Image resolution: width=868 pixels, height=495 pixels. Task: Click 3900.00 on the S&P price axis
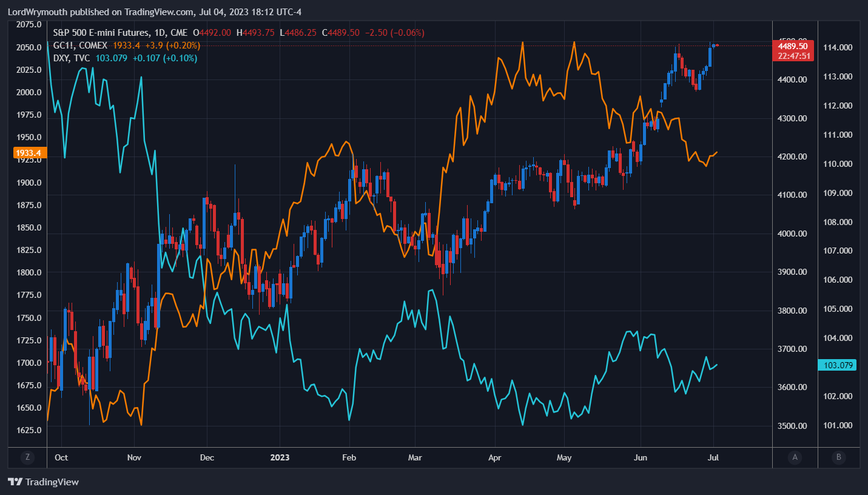point(793,272)
